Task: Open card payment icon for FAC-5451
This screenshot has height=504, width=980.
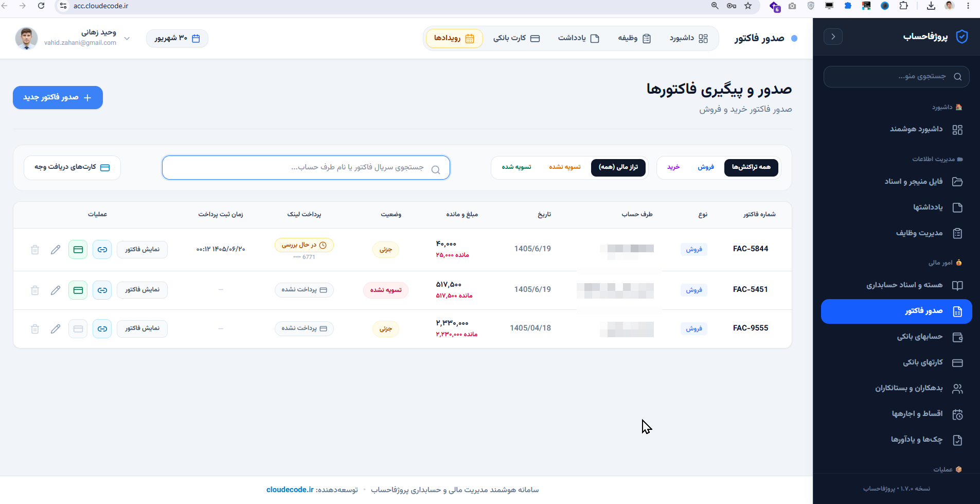Action: pyautogui.click(x=78, y=290)
